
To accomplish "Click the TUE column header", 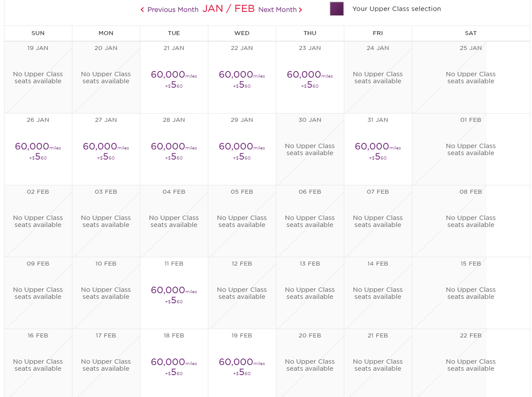I will (174, 33).
